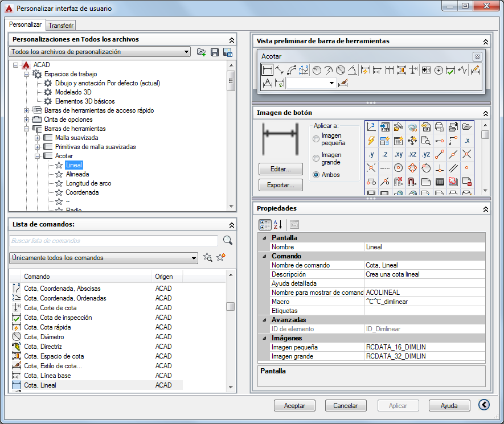Click the Inspection dimension checkmark icon in preview
This screenshot has width=504, height=424.
tap(450, 69)
